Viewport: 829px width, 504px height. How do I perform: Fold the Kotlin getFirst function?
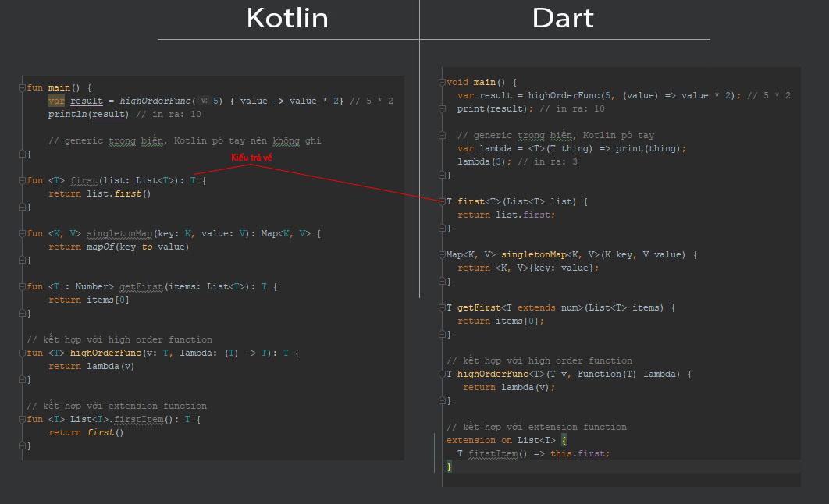point(22,286)
